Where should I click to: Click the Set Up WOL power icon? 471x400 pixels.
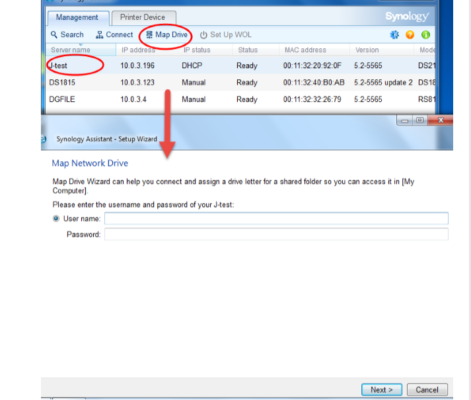point(203,35)
